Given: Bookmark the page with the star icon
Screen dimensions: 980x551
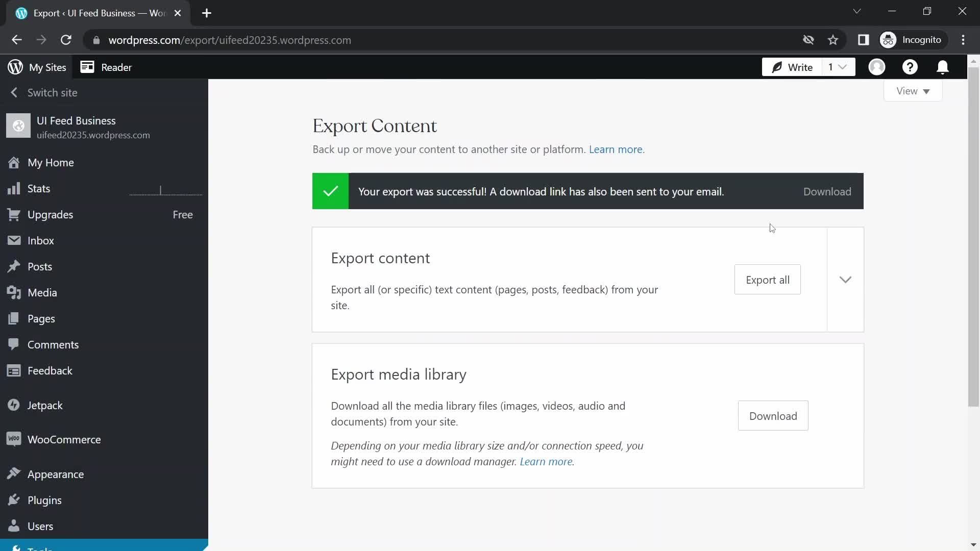Looking at the screenshot, I should pos(834,40).
